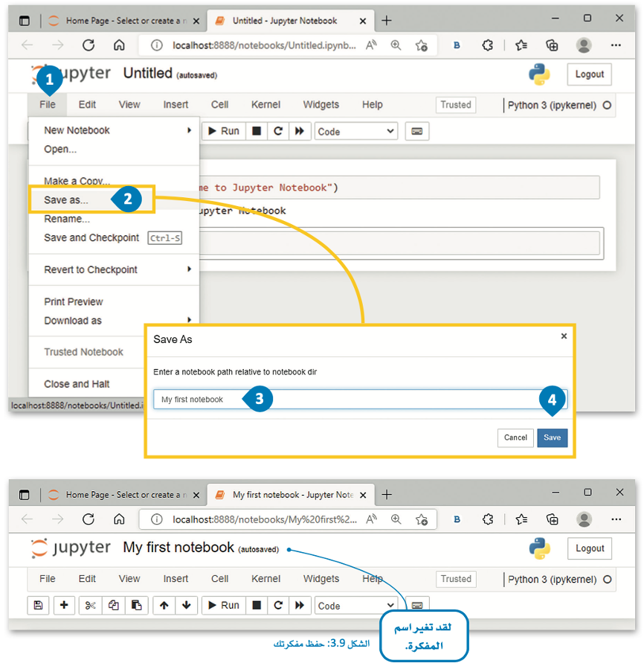
Task: Click the Jupyter logo in My first notebook
Action: tap(71, 548)
